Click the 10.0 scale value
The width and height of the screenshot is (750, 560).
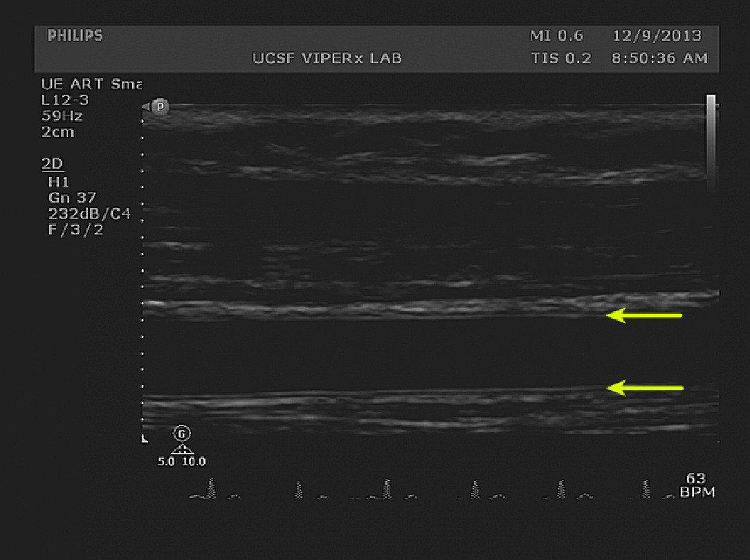(x=194, y=462)
